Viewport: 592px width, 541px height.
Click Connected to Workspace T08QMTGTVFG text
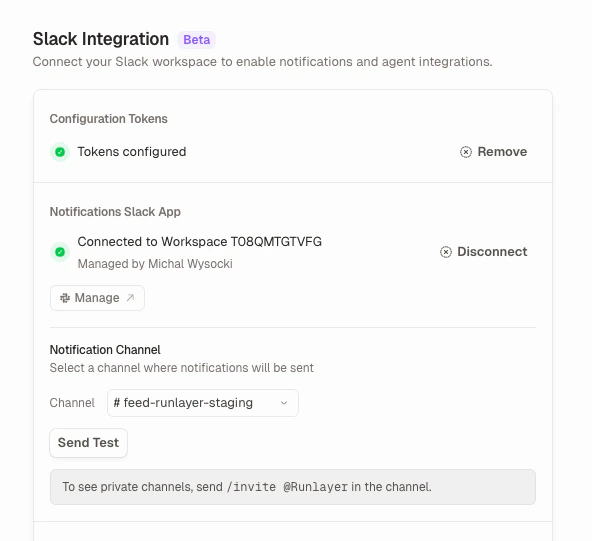(200, 242)
